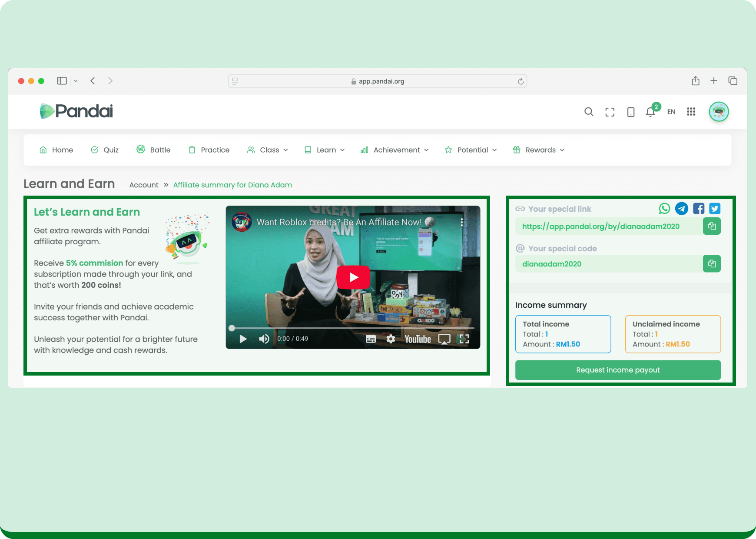Share special link via Telegram icon
Image resolution: width=756 pixels, height=539 pixels.
[x=682, y=209]
